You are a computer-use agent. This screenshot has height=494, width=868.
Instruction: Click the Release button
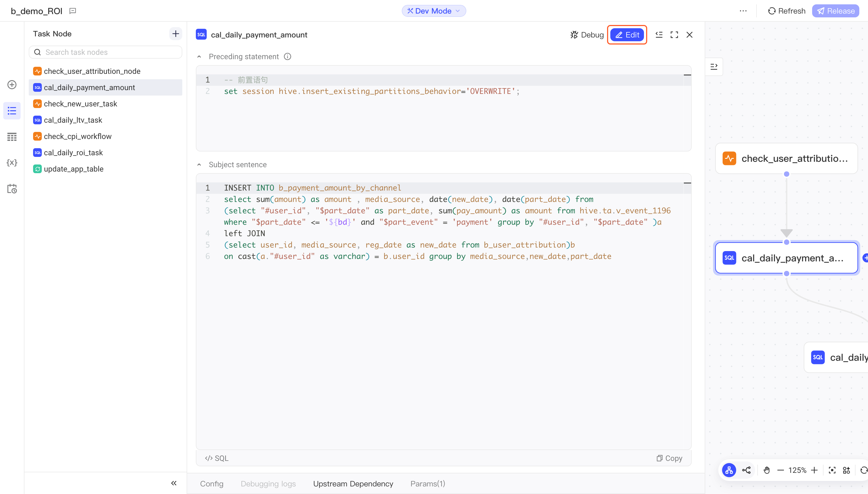(835, 11)
